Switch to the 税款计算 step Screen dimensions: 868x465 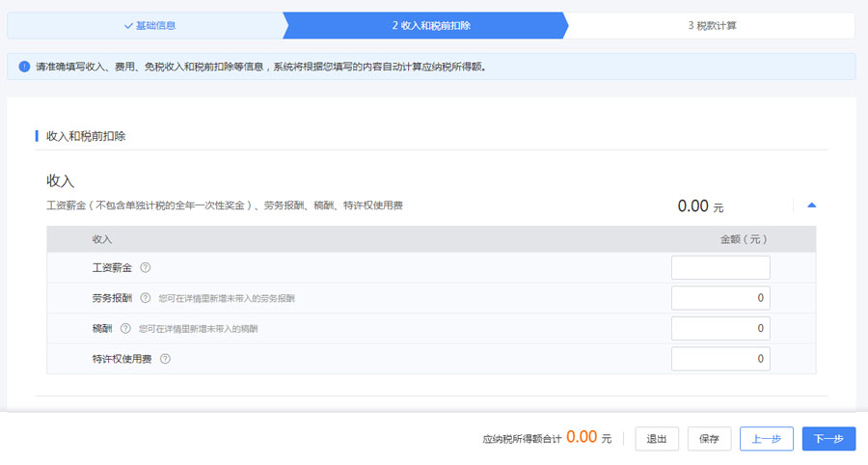coord(712,26)
